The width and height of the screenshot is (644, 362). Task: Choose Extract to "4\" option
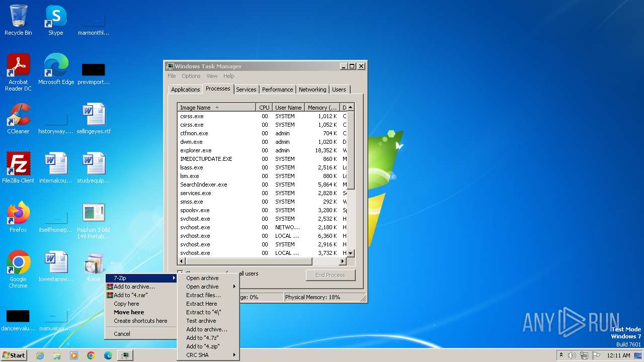coord(208,312)
